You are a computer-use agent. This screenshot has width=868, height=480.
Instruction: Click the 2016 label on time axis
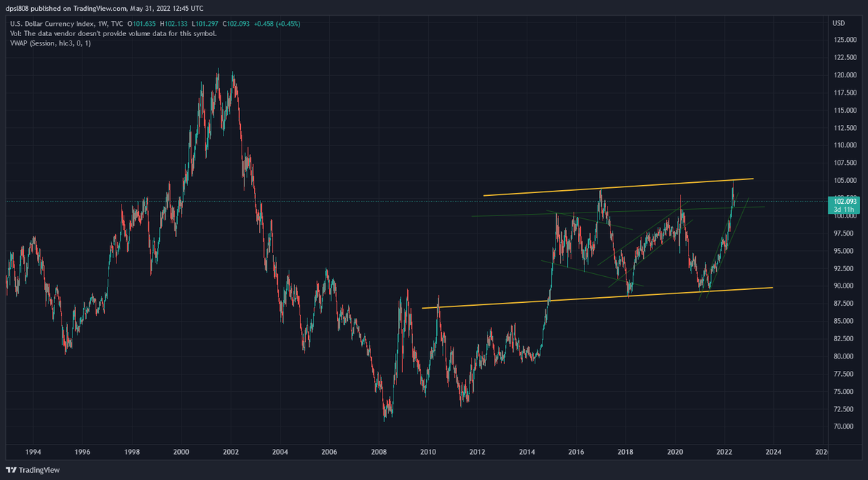(576, 453)
